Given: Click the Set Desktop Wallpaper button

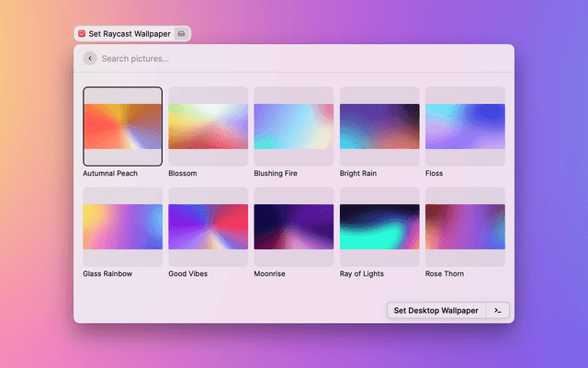Looking at the screenshot, I should point(435,310).
